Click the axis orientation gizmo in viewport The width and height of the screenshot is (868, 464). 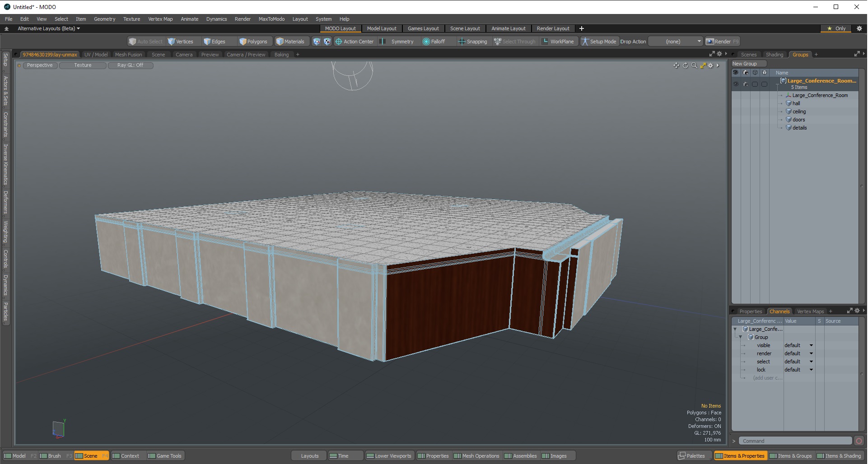pyautogui.click(x=59, y=429)
